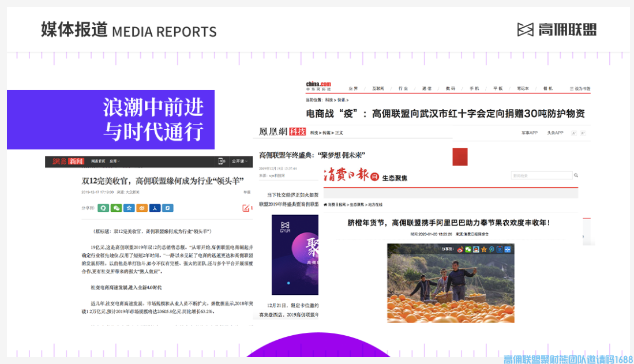
Task: Open the red comment edit icon in NetEase article
Action: [246, 208]
